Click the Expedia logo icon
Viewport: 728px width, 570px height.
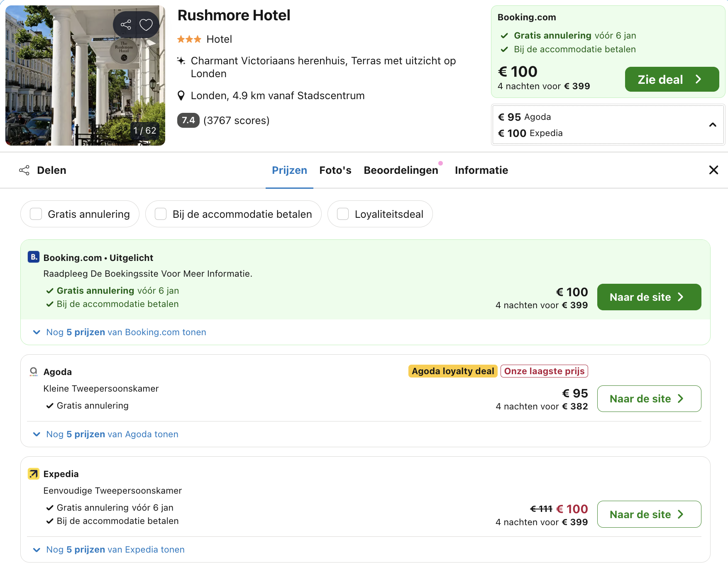tap(34, 474)
